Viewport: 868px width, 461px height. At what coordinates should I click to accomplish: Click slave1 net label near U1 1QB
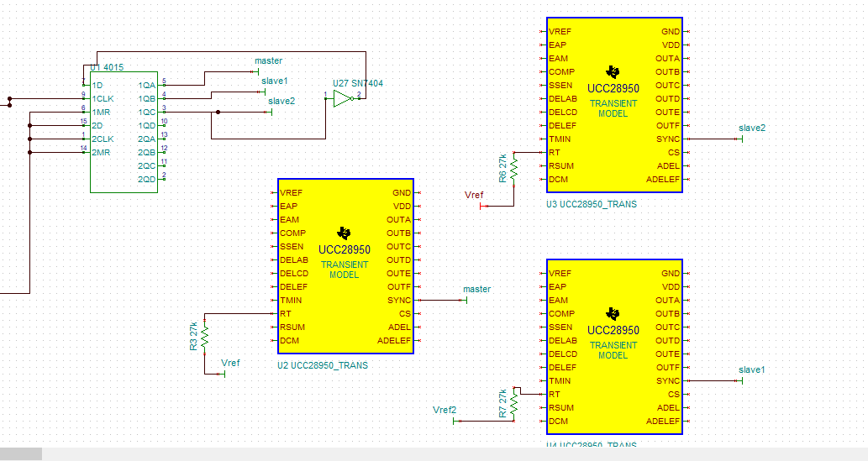[275, 81]
